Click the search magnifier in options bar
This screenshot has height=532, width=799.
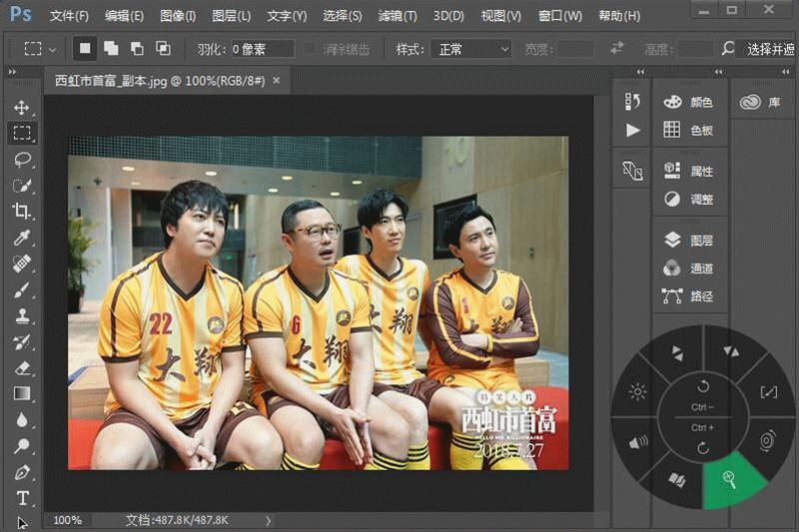tap(728, 49)
